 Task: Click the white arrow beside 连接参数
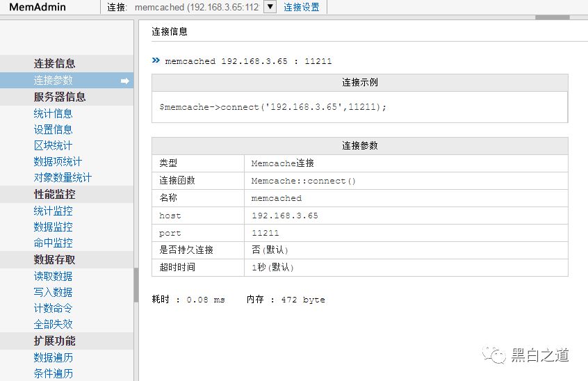(x=125, y=81)
